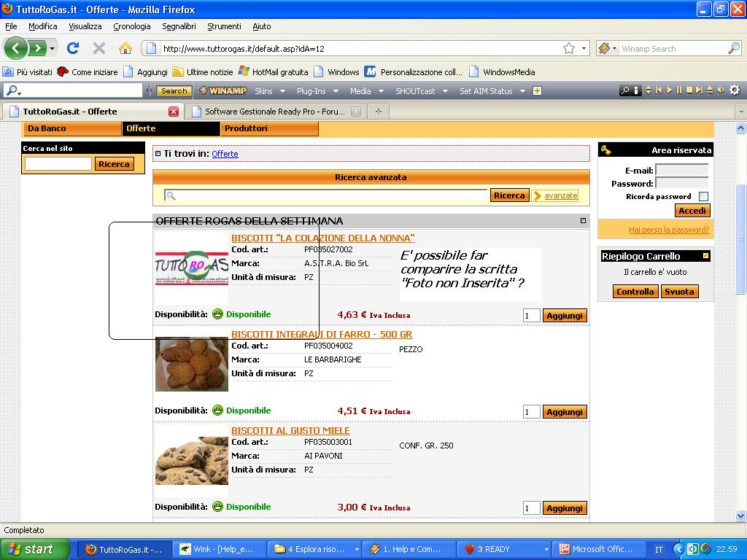Open the bookmark star dropdown arrow in the address bar
This screenshot has height=560, width=747.
pos(584,48)
